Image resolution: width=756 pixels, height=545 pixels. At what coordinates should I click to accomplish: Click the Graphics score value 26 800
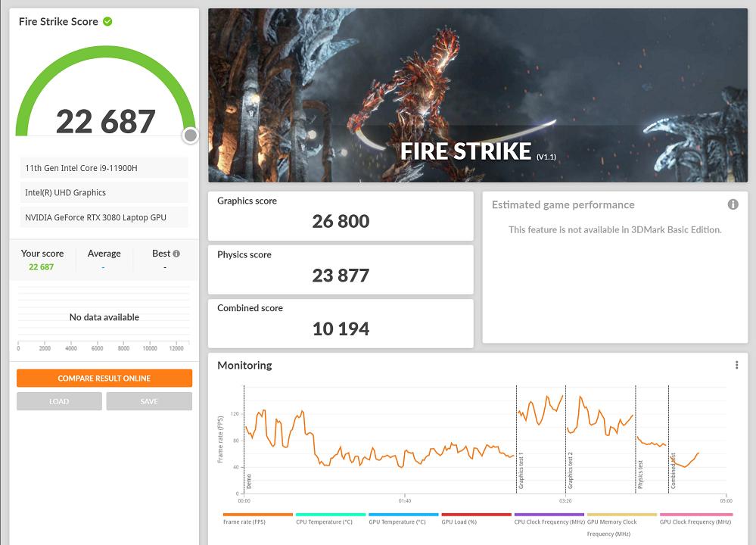[341, 221]
